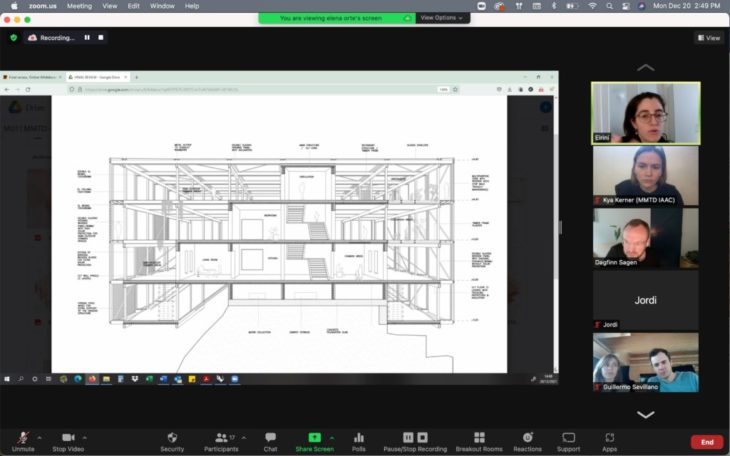This screenshot has height=456, width=730.
Task: Open Breakout Rooms
Action: (x=479, y=440)
